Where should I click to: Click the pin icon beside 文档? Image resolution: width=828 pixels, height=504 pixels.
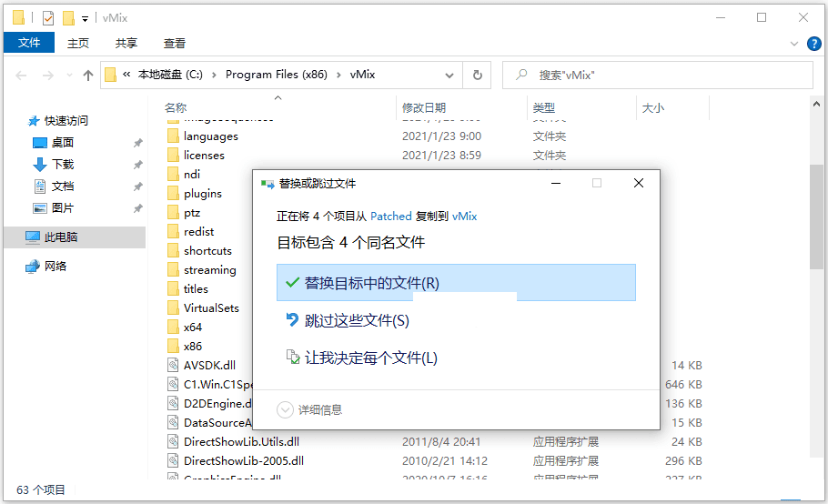point(137,186)
